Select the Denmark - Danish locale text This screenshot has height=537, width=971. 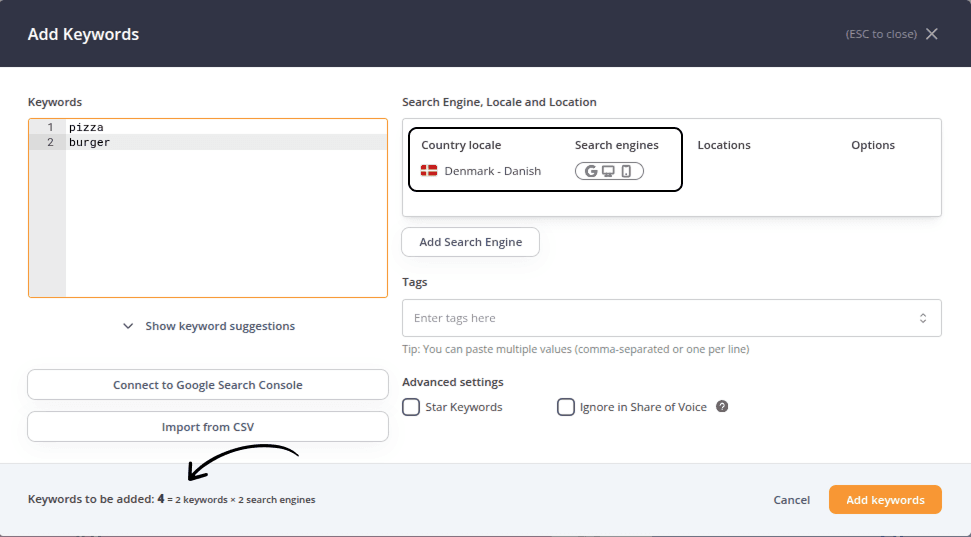point(493,171)
